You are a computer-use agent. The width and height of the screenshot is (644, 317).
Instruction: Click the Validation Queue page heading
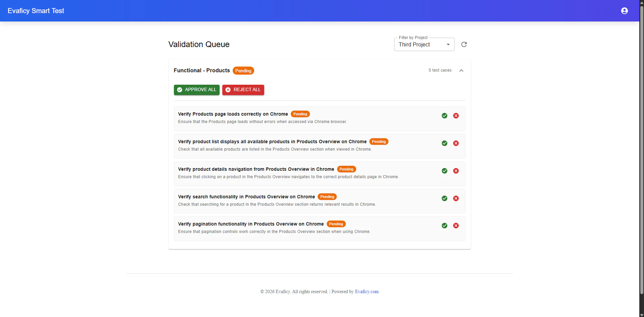coord(199,44)
